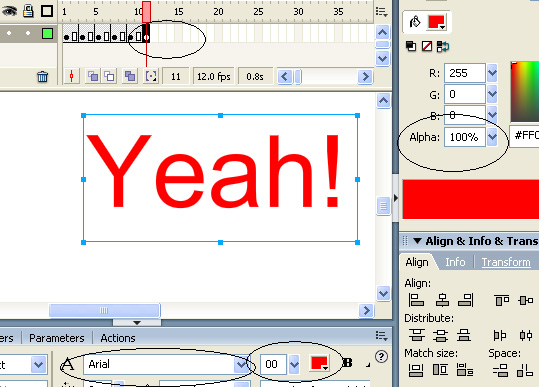Click the edit multiple frames button
Image resolution: width=539 pixels, height=387 pixels.
pyautogui.click(x=130, y=76)
